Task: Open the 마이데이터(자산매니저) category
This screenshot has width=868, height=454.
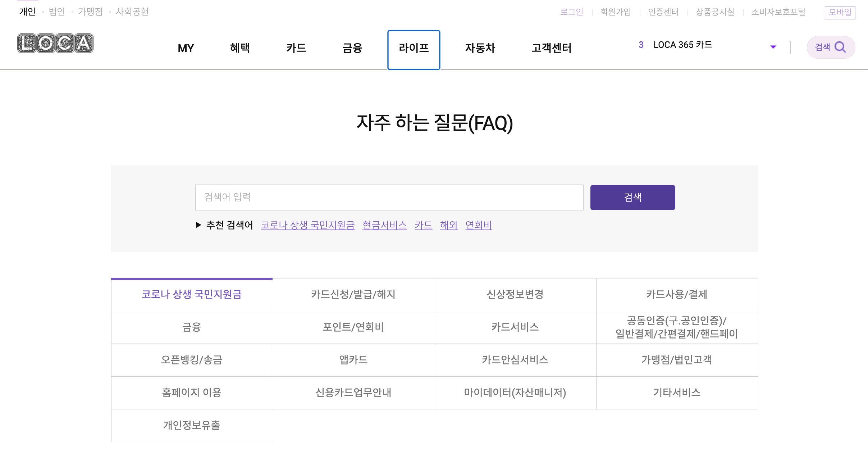Action: [515, 392]
